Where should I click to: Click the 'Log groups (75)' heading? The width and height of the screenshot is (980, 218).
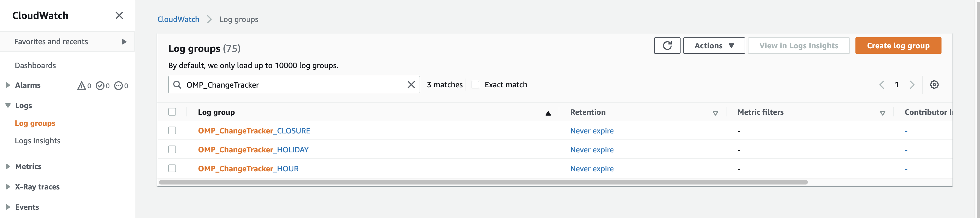point(204,49)
